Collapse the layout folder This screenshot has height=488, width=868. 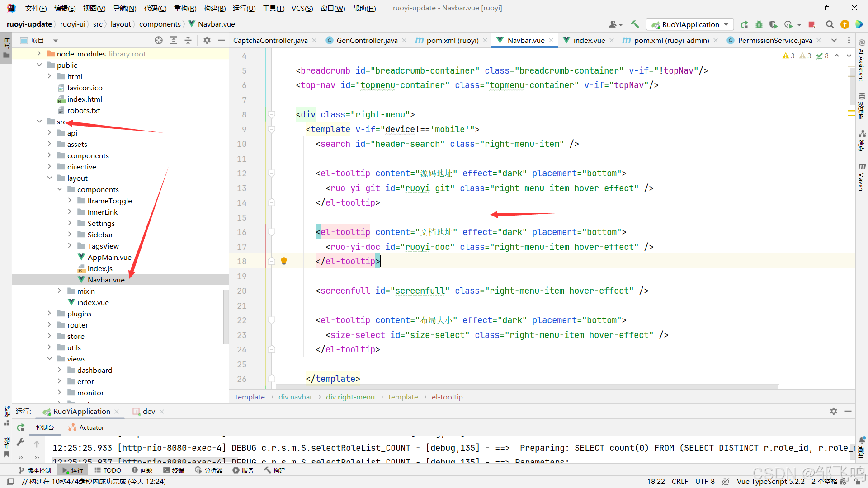tap(49, 178)
